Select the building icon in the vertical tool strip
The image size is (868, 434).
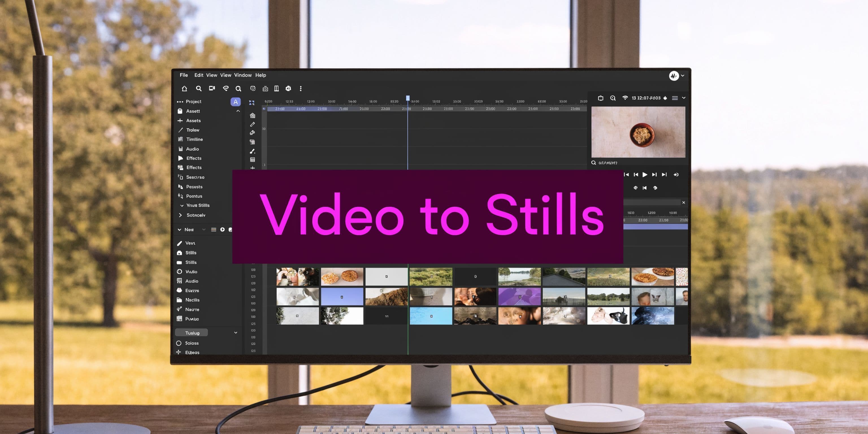pos(252,116)
